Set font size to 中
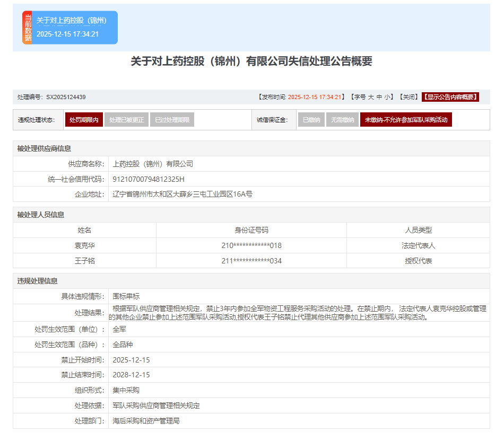The image size is (504, 433). 379,97
